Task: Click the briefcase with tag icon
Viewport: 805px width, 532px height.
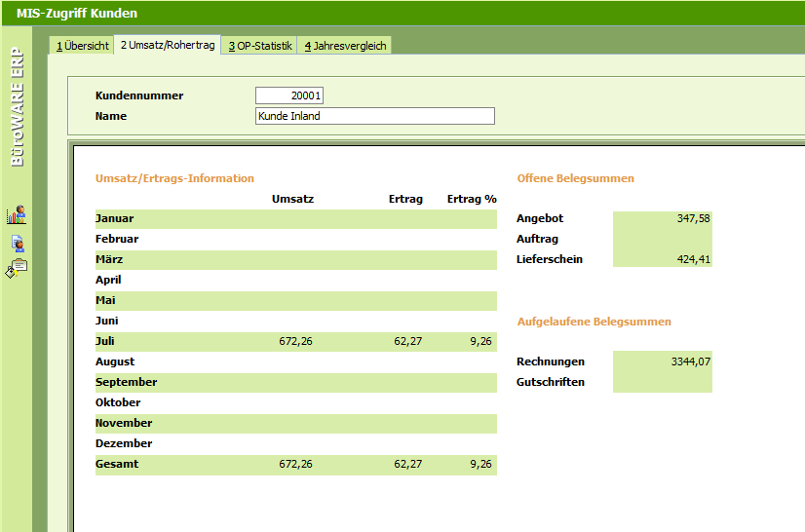Action: pyautogui.click(x=17, y=268)
